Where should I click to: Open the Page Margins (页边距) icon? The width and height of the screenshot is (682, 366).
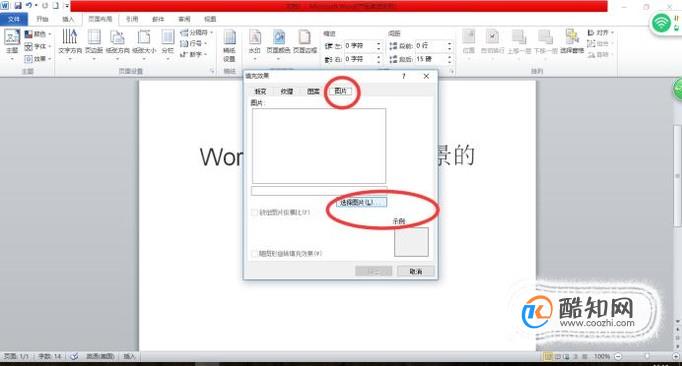pyautogui.click(x=94, y=42)
